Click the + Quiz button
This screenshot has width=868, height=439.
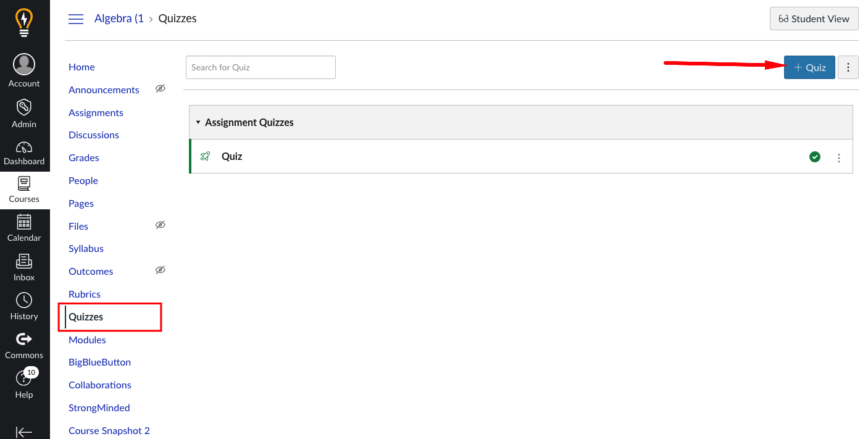coord(809,67)
